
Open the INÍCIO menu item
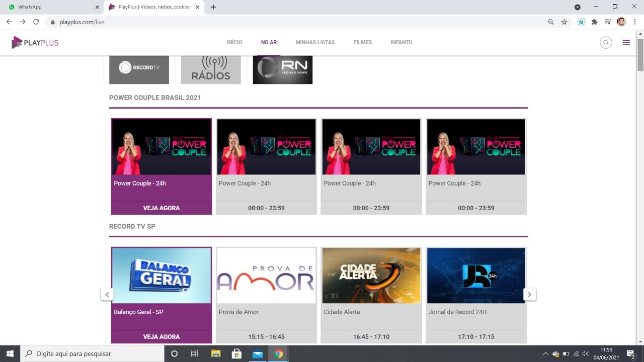pos(234,42)
